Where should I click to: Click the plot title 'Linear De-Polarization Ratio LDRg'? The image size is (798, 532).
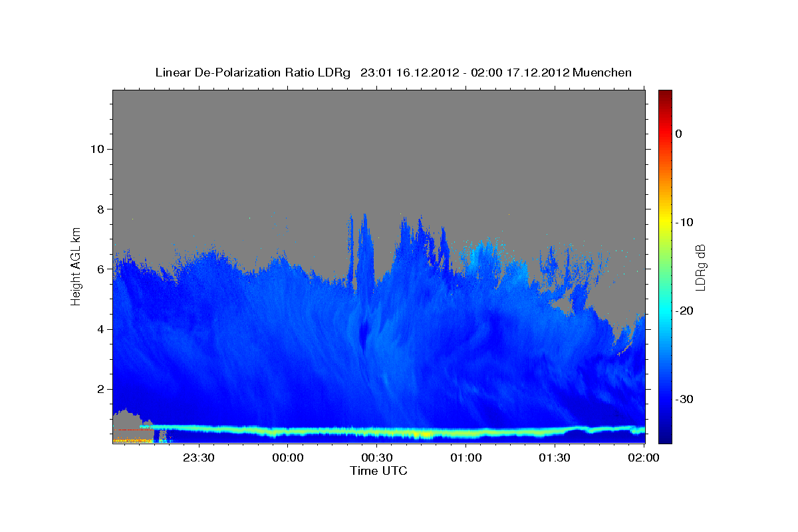252,72
